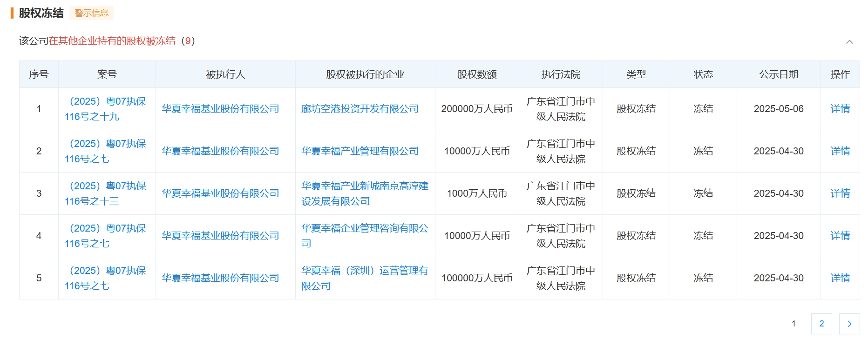868x339 pixels.
Task: Select 冻结 status in row 5
Action: click(x=703, y=278)
